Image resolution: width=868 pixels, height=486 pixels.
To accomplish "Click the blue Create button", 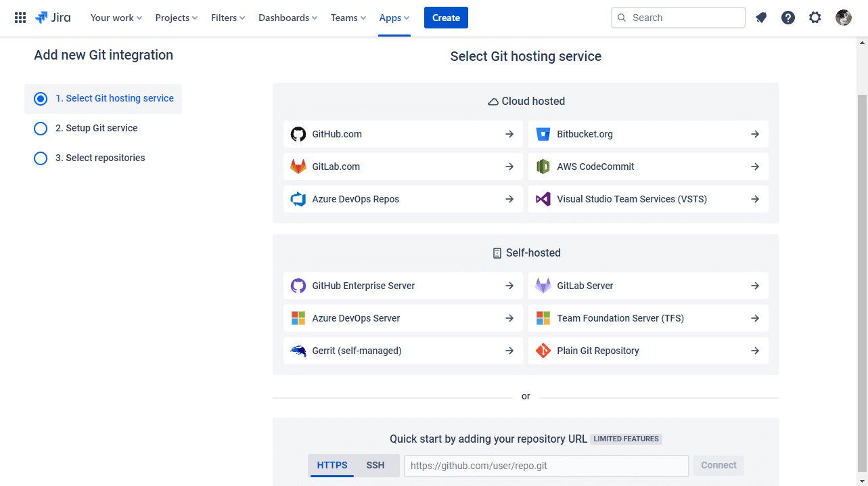I will pos(446,18).
